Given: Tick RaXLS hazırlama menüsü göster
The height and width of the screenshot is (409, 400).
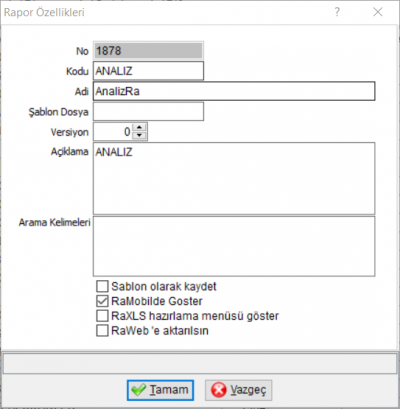Looking at the screenshot, I should 102,316.
